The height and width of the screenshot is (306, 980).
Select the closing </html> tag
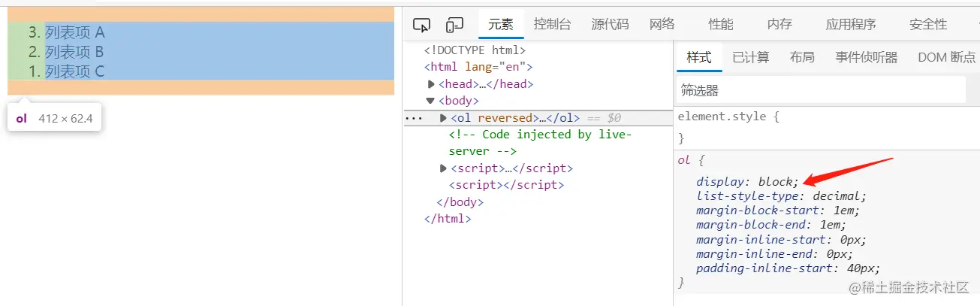click(x=448, y=219)
